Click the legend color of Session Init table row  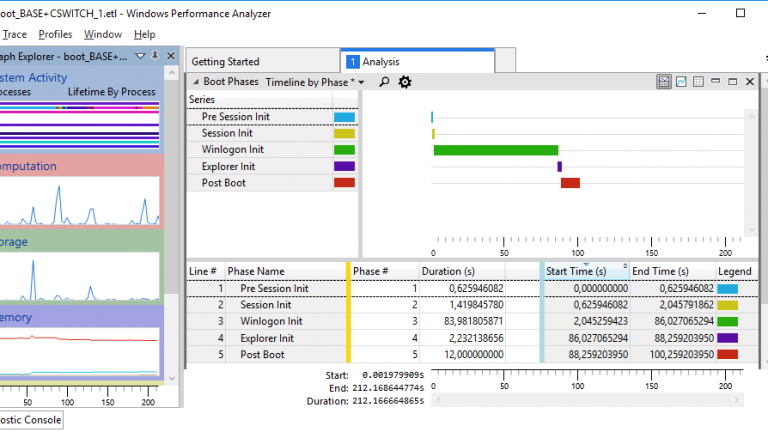(727, 305)
